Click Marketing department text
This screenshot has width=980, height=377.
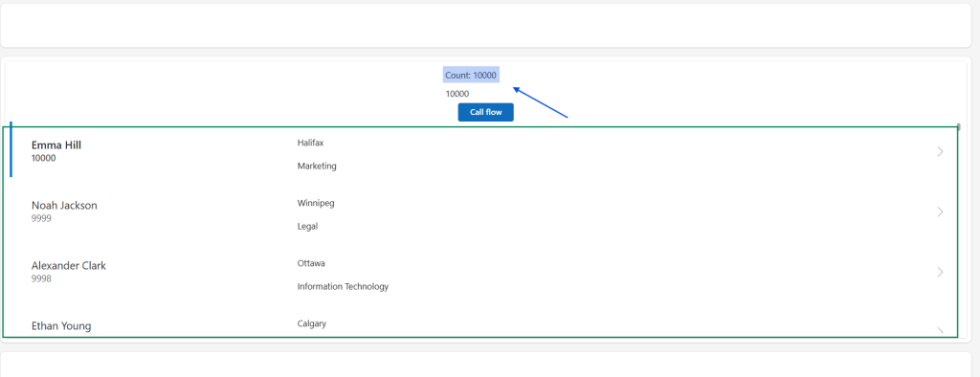click(317, 166)
